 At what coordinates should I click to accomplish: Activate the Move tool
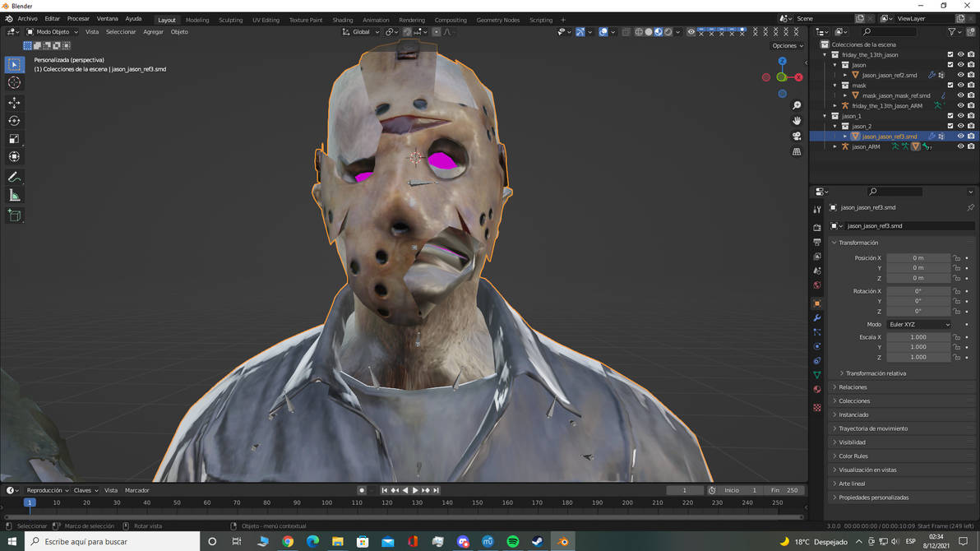point(14,102)
